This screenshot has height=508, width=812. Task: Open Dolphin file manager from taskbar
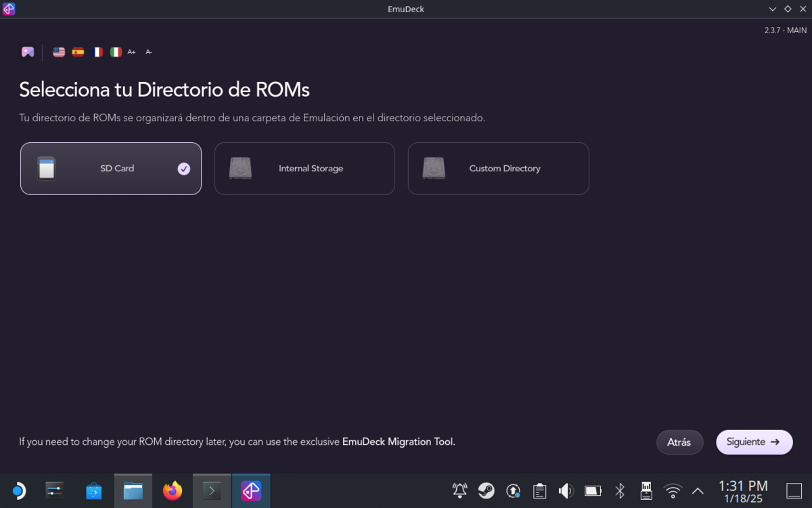(133, 491)
